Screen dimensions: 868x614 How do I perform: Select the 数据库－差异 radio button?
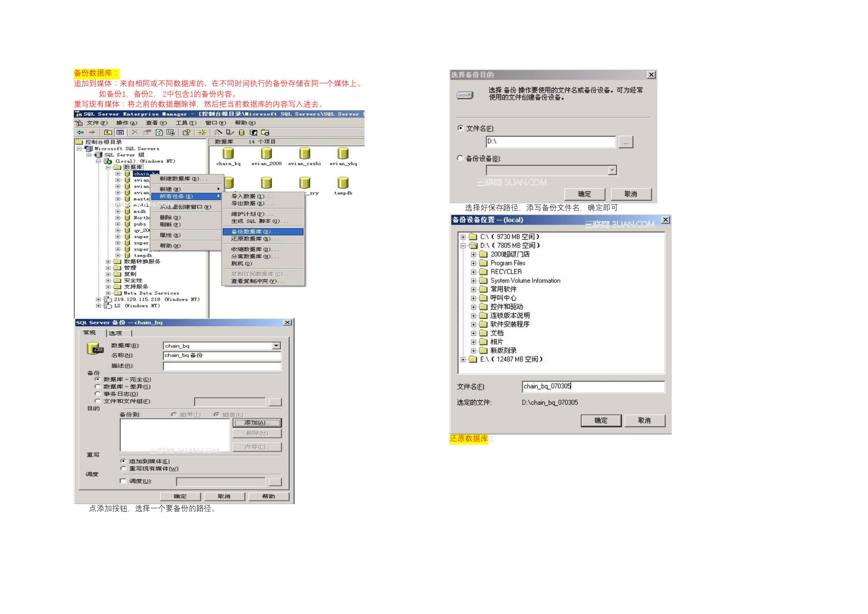point(98,386)
